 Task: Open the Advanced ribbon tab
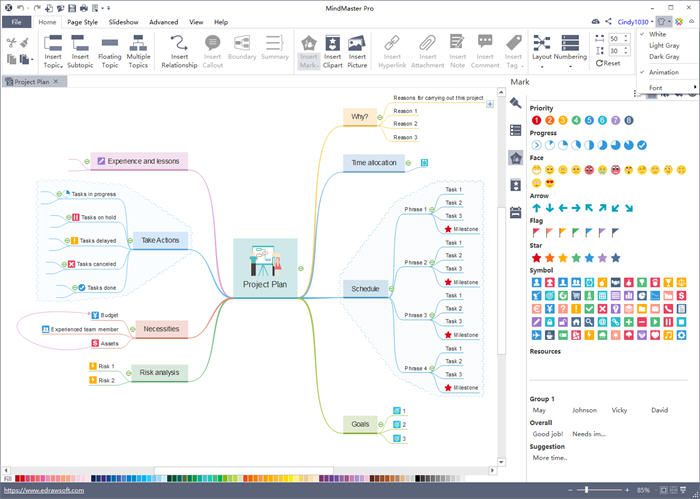click(x=163, y=22)
